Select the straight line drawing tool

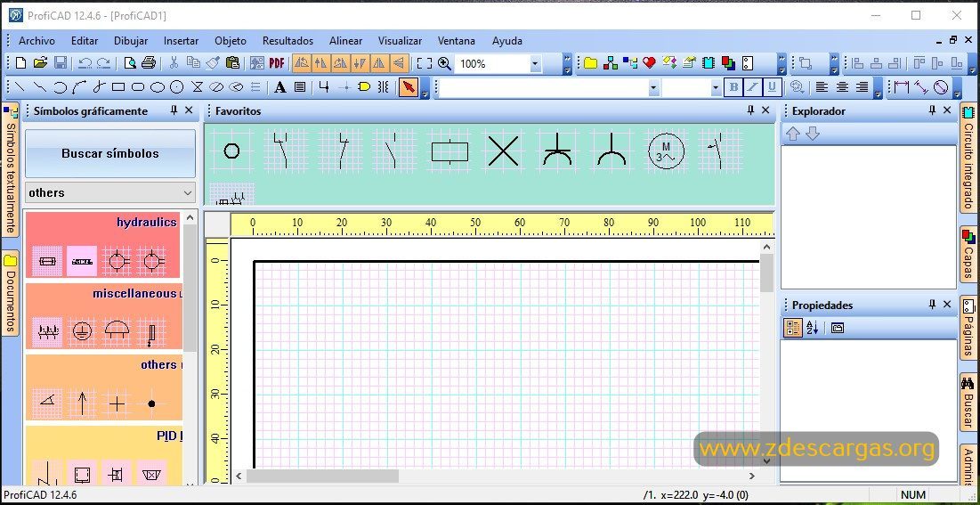(20, 87)
